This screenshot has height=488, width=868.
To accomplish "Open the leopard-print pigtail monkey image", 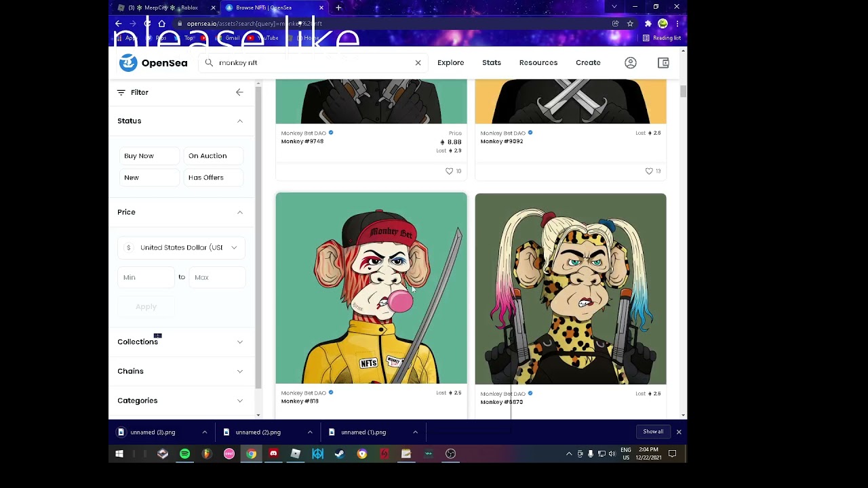I will [570, 289].
